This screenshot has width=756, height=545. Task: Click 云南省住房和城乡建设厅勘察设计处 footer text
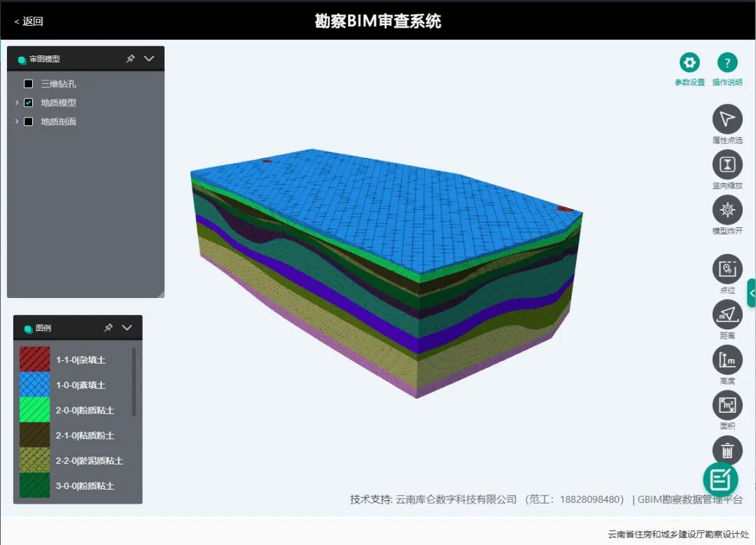[x=678, y=534]
